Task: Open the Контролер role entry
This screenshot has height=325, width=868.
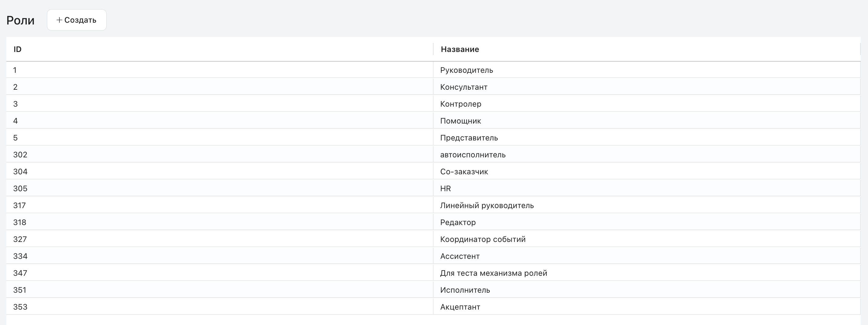Action: pyautogui.click(x=461, y=104)
